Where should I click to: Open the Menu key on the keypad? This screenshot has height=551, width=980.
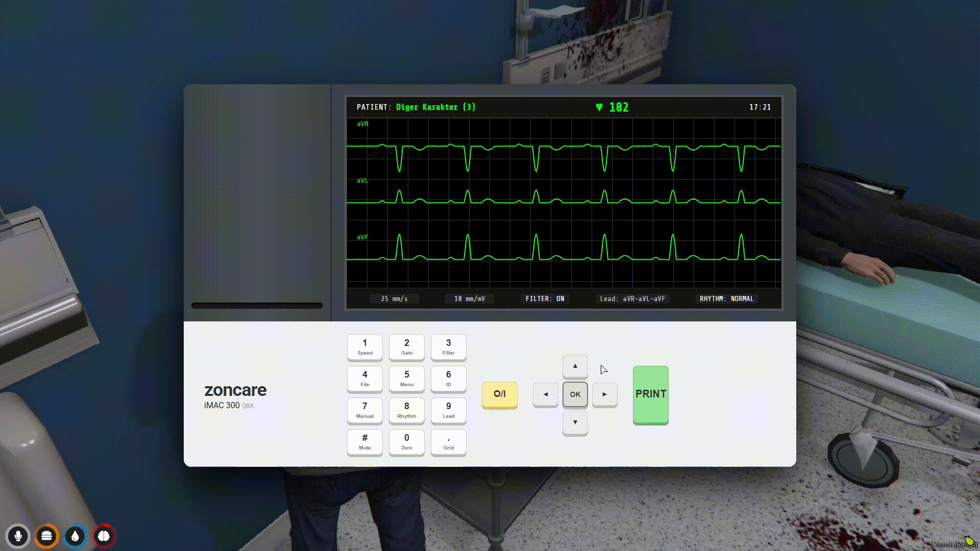406,379
